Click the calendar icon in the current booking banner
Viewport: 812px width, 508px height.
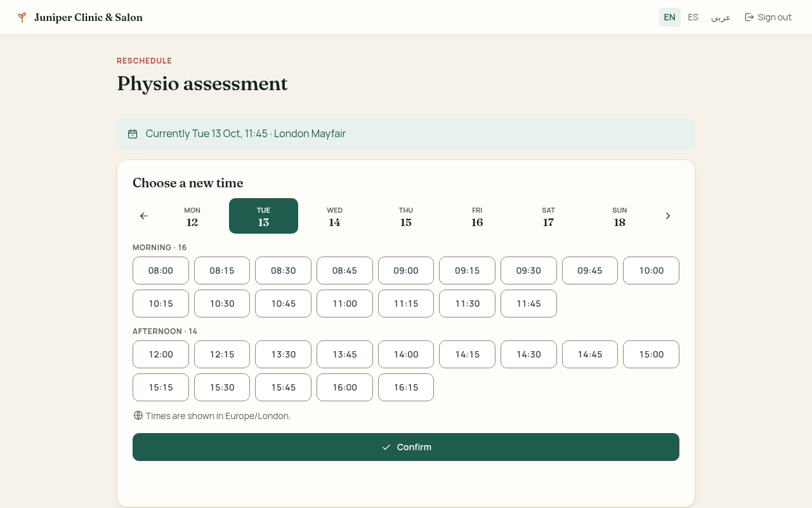click(133, 134)
